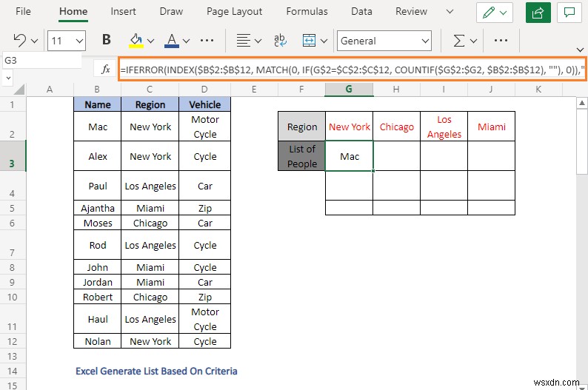Click the Undo icon

20,41
